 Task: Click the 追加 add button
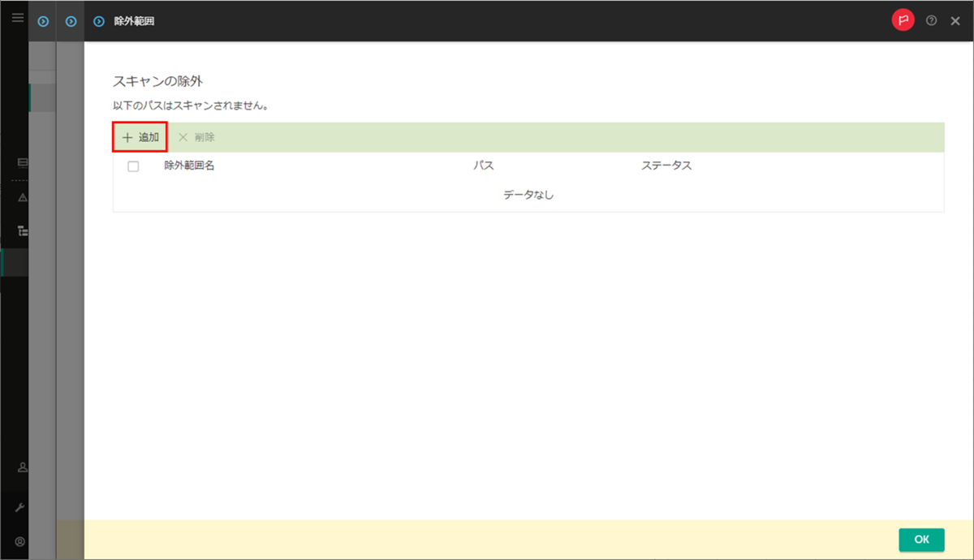point(139,136)
